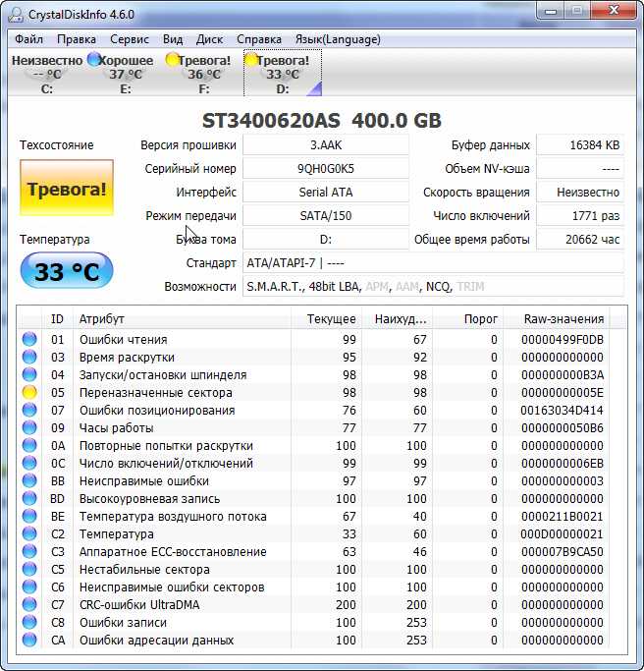
Task: Click the blue status orb of drive E: Хорошее
Action: pos(94,60)
